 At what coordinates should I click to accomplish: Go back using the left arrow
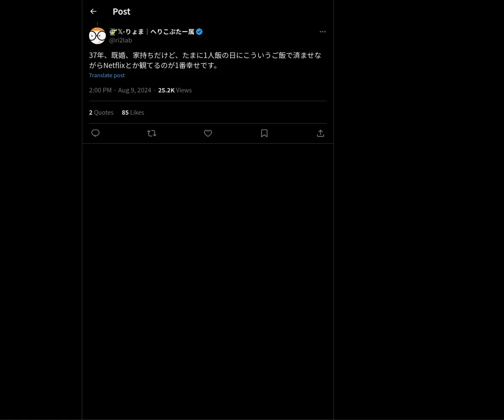(x=93, y=11)
